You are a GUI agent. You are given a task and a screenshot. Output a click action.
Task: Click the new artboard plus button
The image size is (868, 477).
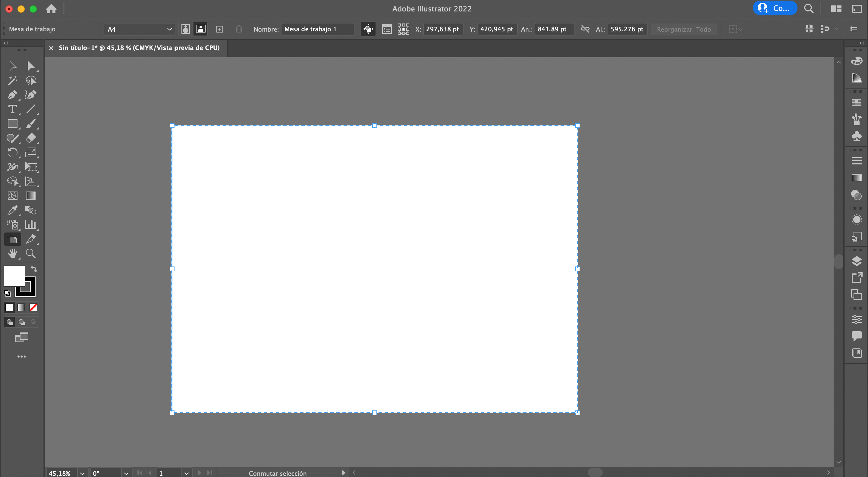[220, 29]
